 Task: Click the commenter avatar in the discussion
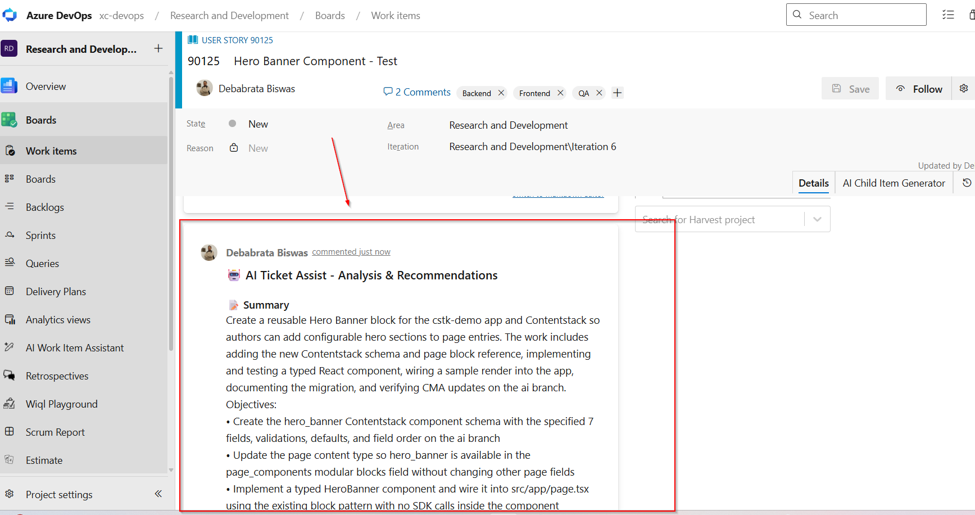point(209,252)
